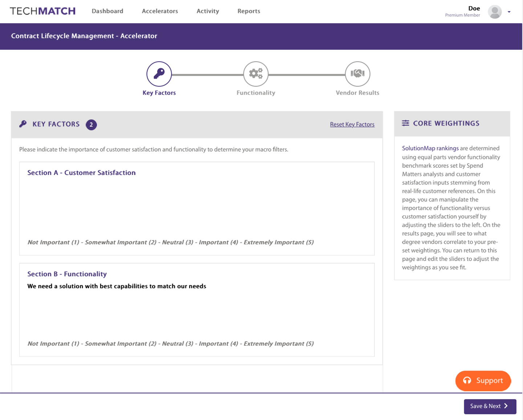Go to the Activity page
The height and width of the screenshot is (420, 523).
point(208,11)
